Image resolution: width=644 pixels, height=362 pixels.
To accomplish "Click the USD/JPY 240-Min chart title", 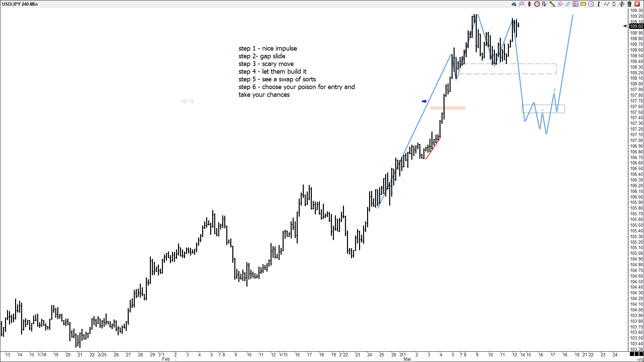I will pyautogui.click(x=20, y=4).
